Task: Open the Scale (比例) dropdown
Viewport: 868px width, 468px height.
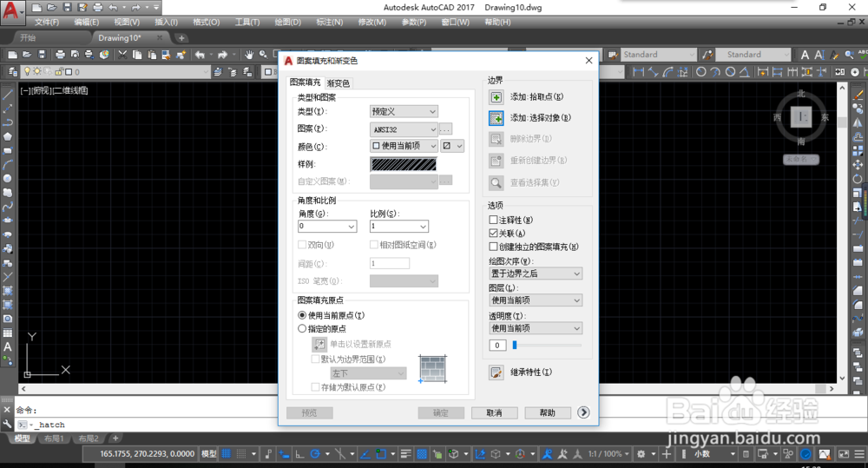Action: [399, 226]
